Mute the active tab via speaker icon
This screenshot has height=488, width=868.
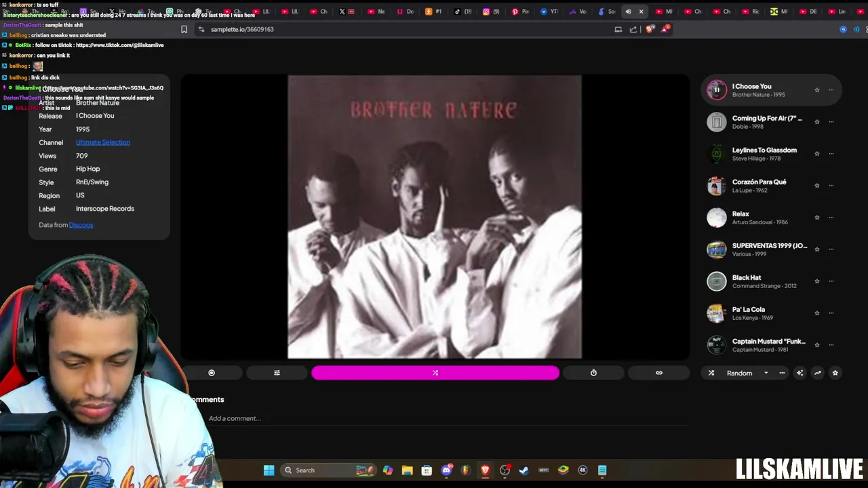click(x=628, y=12)
